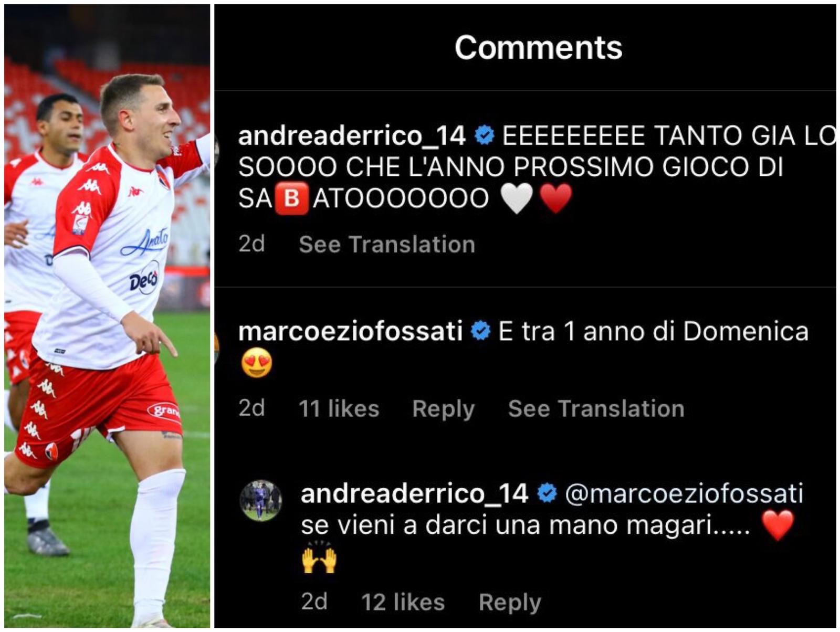Click the footballer celebration photo
This screenshot has height=632, width=840.
107,316
